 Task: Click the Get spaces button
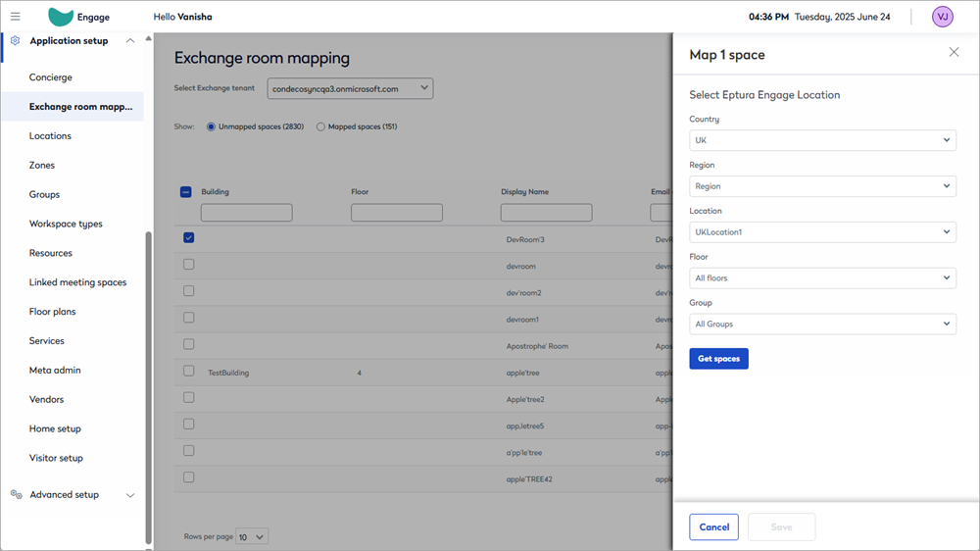click(718, 359)
